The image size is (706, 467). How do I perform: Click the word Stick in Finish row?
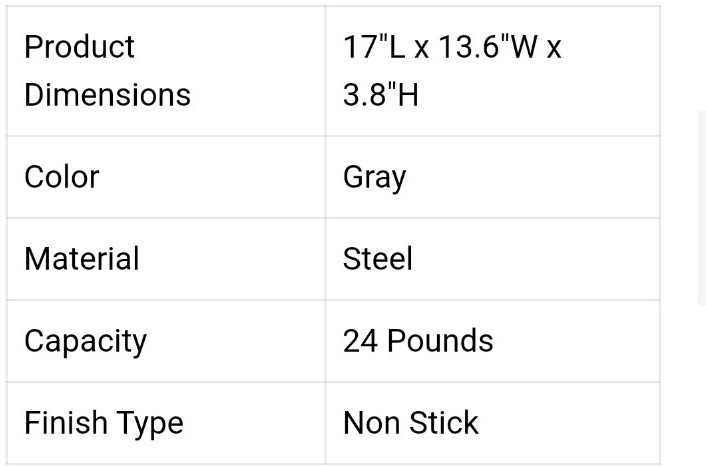(444, 422)
